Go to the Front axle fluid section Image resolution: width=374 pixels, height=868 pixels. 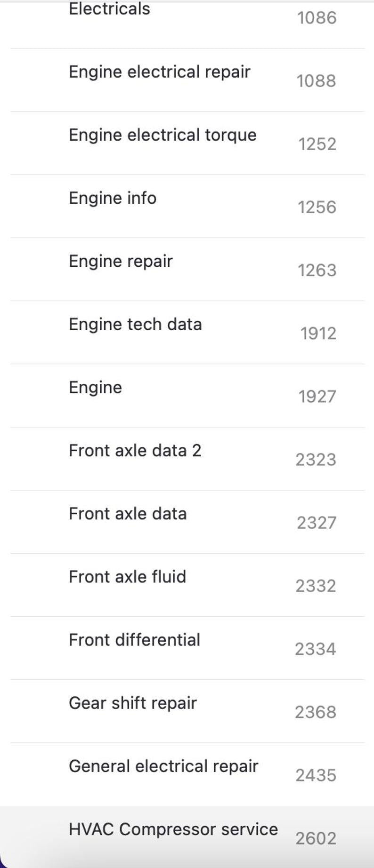coord(127,576)
